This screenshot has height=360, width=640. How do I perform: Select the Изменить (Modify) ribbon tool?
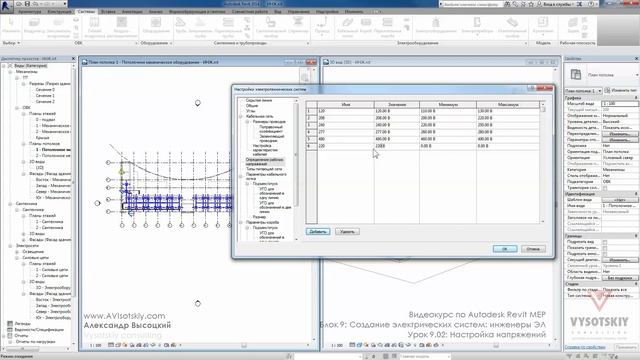(10, 26)
